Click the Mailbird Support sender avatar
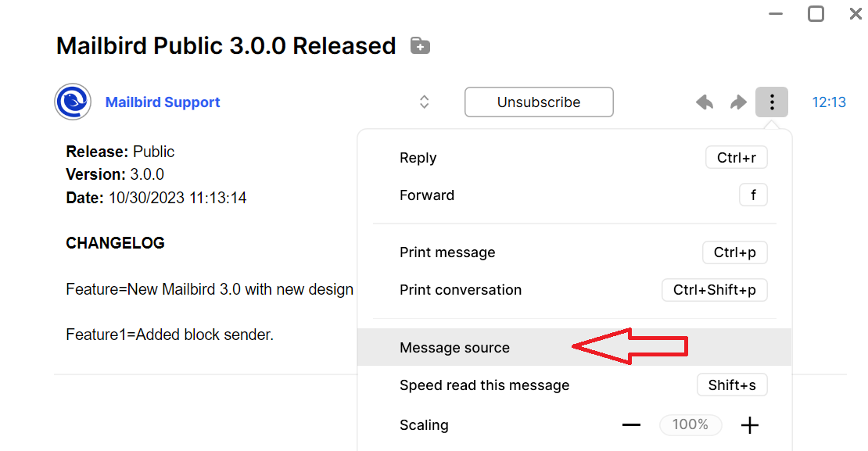 pyautogui.click(x=73, y=102)
